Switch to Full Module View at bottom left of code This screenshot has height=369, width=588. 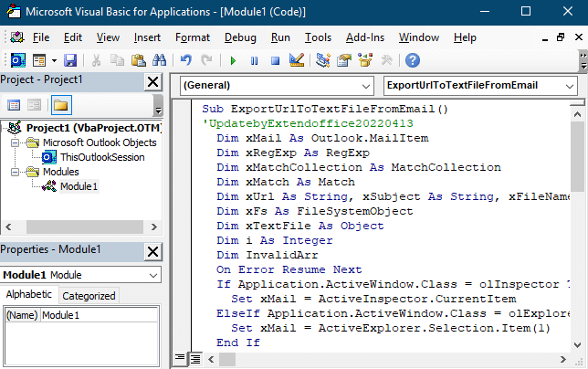tap(194, 358)
